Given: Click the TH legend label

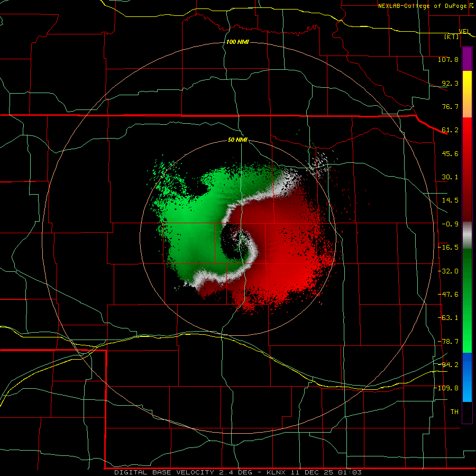Looking at the screenshot, I should (454, 411).
